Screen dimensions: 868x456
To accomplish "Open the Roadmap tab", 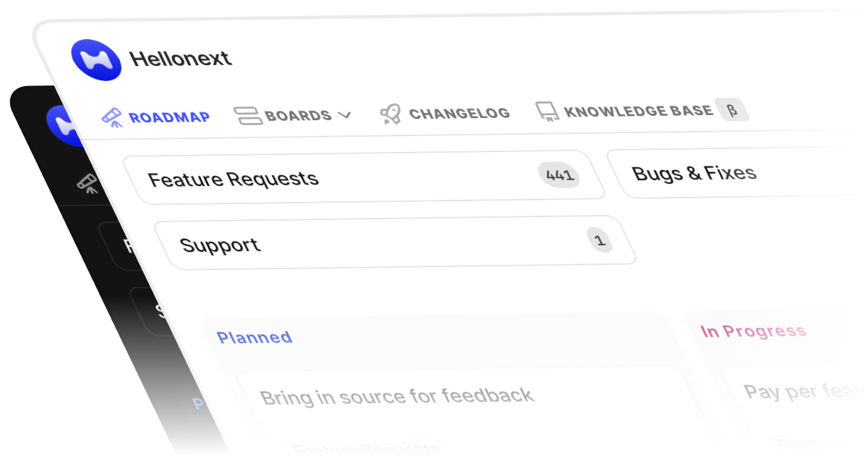I will click(x=169, y=117).
